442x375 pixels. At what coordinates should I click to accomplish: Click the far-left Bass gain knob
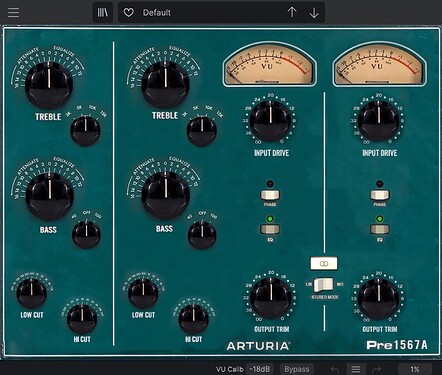[x=49, y=196]
